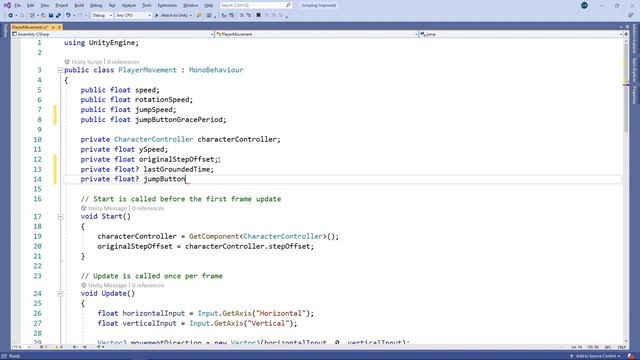Click the 'CharacterController' type on line 10
This screenshot has width=640, height=360.
153,140
